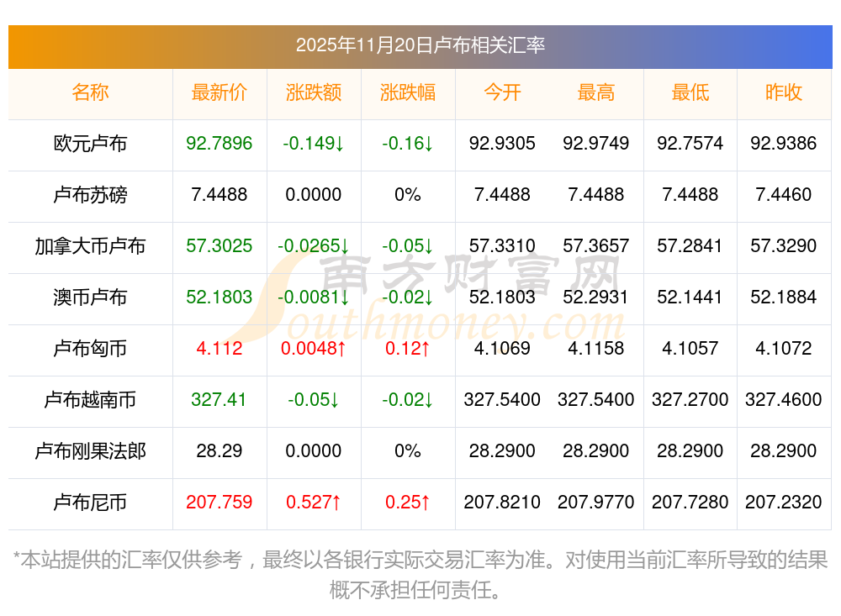Image resolution: width=841 pixels, height=616 pixels.
Task: Click previous close 207.2320
Action: [784, 502]
